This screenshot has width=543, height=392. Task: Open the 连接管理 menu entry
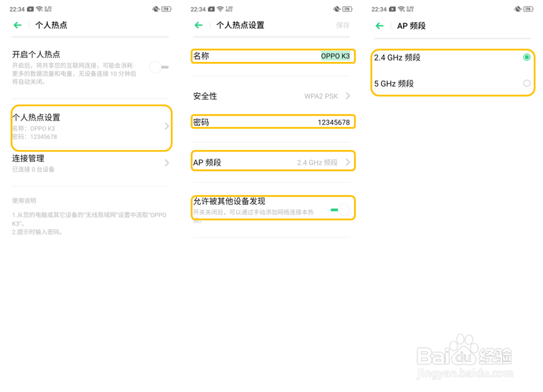point(87,163)
